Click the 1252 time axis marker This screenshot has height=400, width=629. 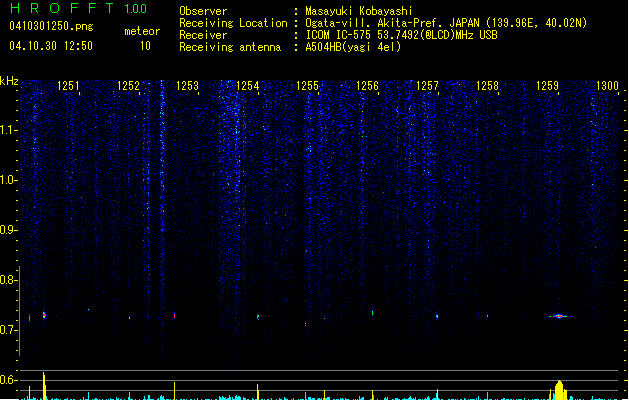128,86
